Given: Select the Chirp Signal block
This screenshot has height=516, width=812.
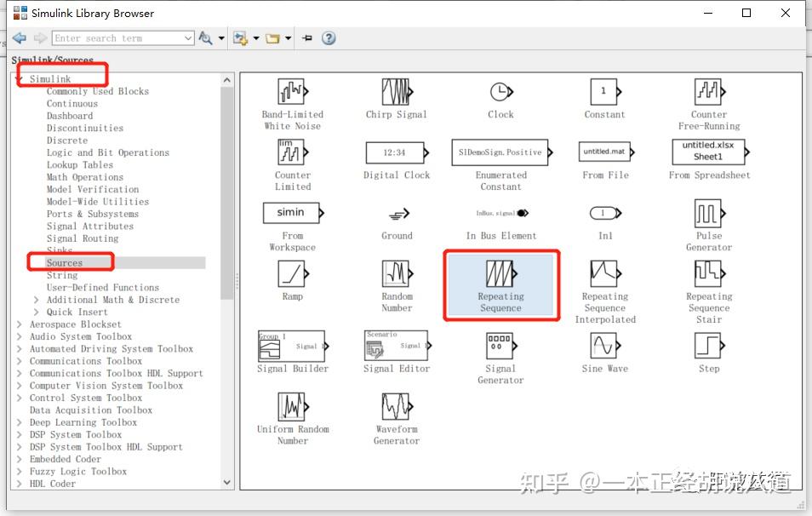Looking at the screenshot, I should click(x=397, y=92).
